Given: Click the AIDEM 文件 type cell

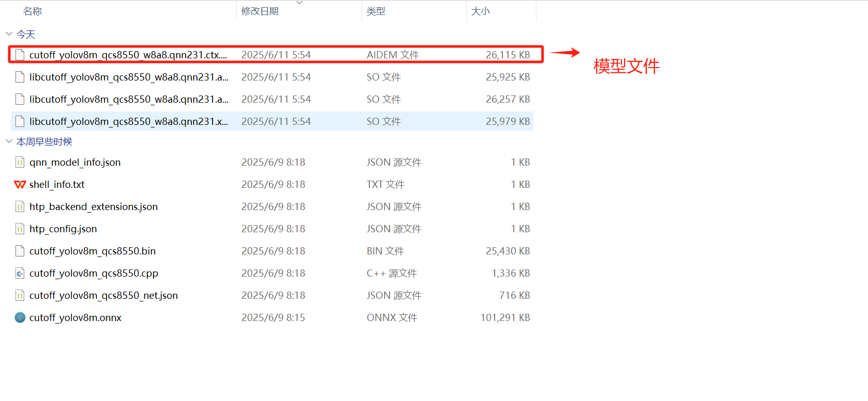Looking at the screenshot, I should click(393, 55).
